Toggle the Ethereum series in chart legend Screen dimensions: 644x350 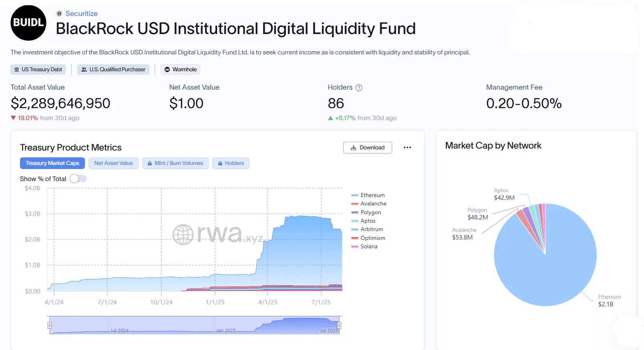point(368,195)
